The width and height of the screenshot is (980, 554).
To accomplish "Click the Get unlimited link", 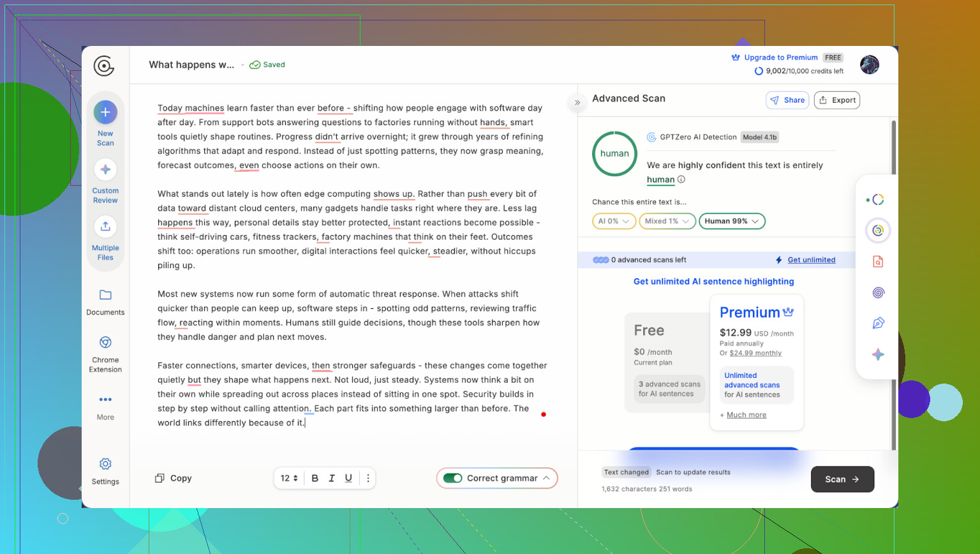I will (811, 260).
